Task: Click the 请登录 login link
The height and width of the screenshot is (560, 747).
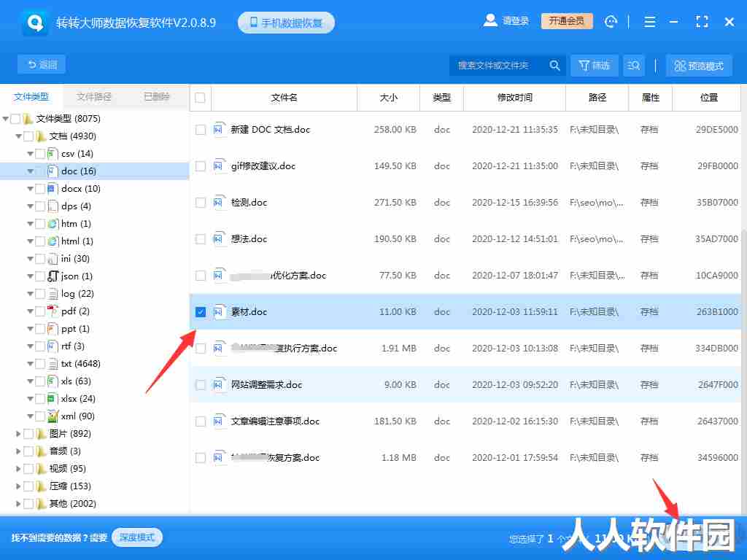Action: click(x=516, y=21)
